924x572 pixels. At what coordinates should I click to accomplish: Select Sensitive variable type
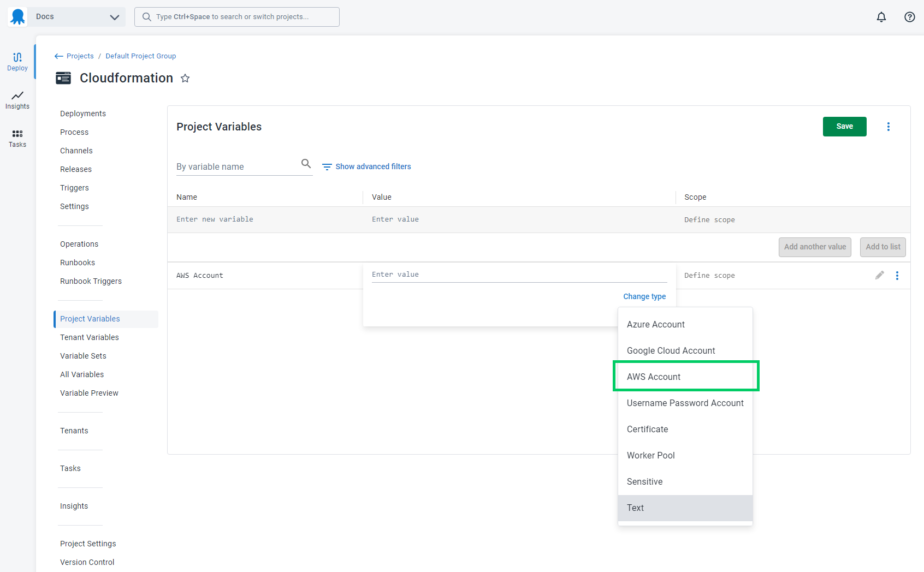pyautogui.click(x=685, y=481)
